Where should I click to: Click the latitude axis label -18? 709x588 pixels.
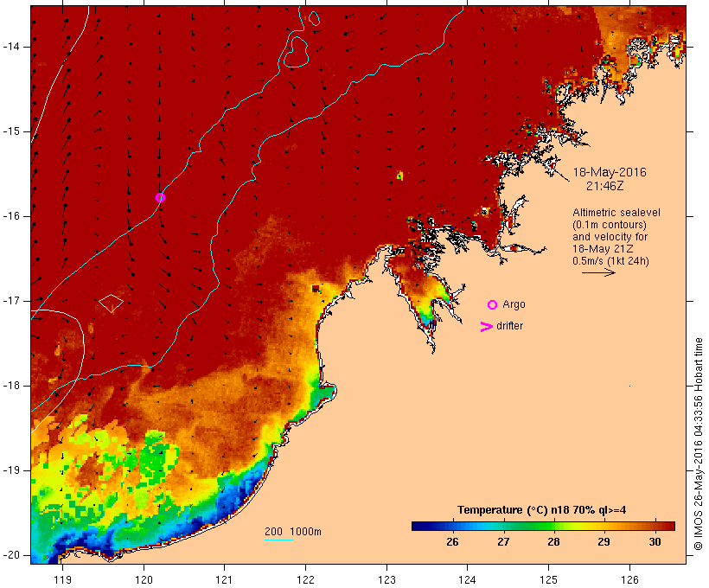[x=11, y=386]
